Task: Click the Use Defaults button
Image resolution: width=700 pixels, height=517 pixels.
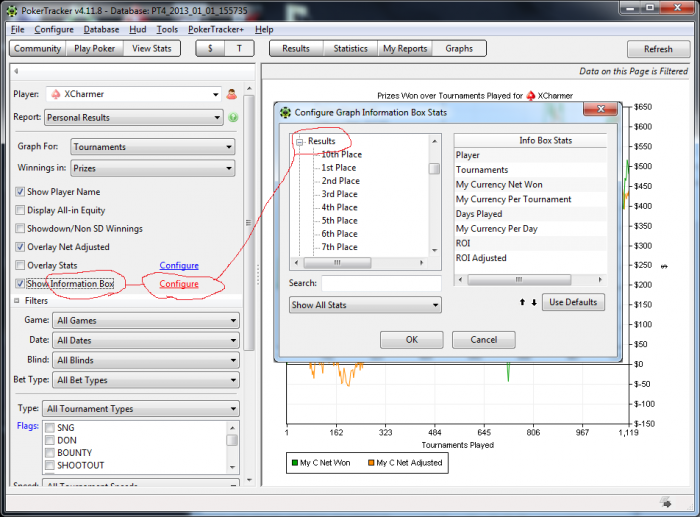Action: point(573,302)
